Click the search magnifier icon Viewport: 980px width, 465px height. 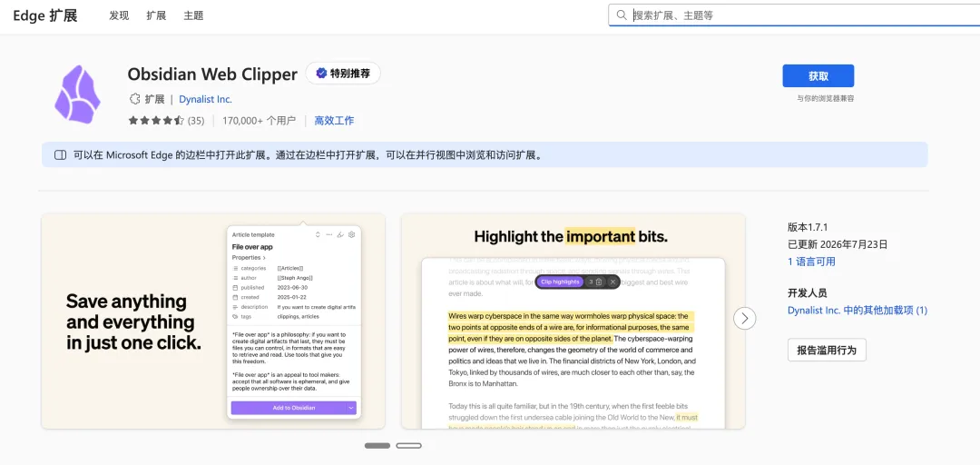point(622,15)
